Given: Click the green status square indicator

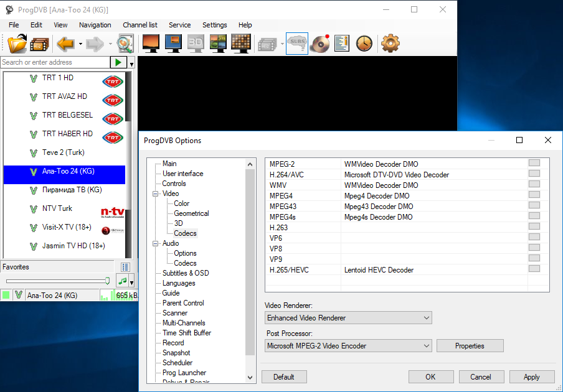Looking at the screenshot, I should (6, 295).
